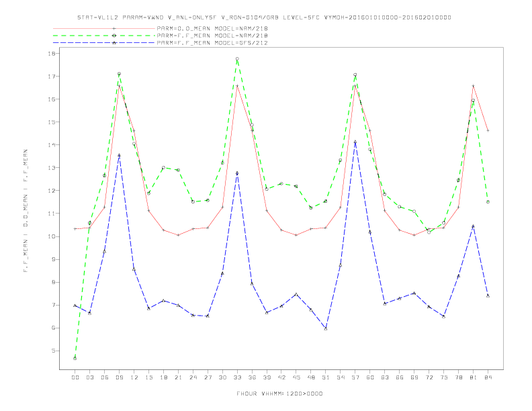Click y-axis tick label 18
The image size is (532, 411).
[53, 54]
